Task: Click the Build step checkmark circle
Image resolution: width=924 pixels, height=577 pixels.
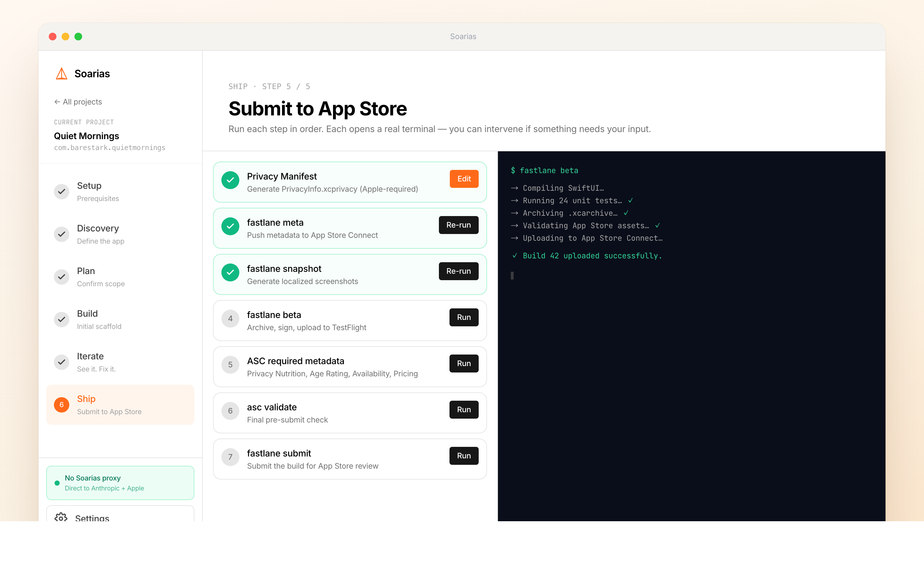Action: click(62, 319)
